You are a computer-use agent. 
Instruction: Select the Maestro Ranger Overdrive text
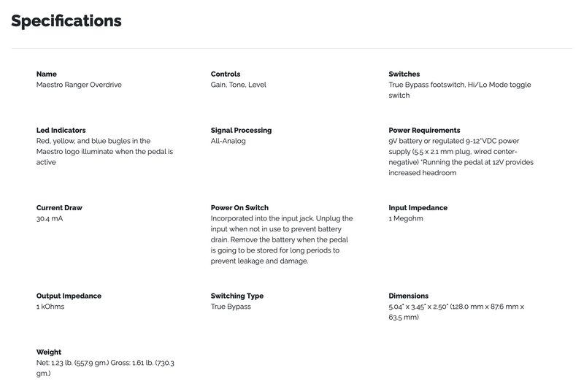point(79,85)
